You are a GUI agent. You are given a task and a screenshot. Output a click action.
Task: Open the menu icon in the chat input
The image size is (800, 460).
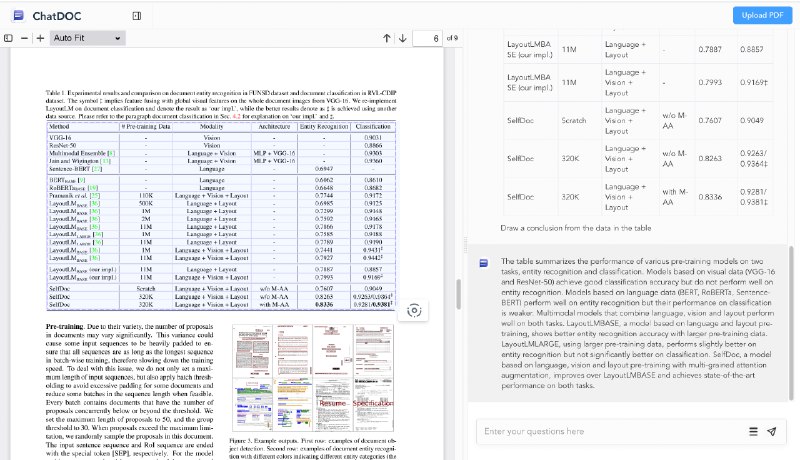click(753, 431)
